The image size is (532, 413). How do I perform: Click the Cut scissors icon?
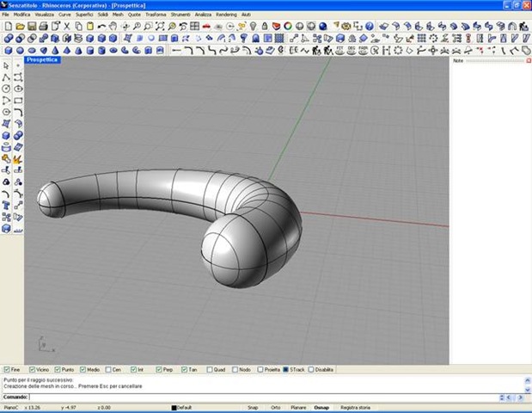[x=66, y=27]
